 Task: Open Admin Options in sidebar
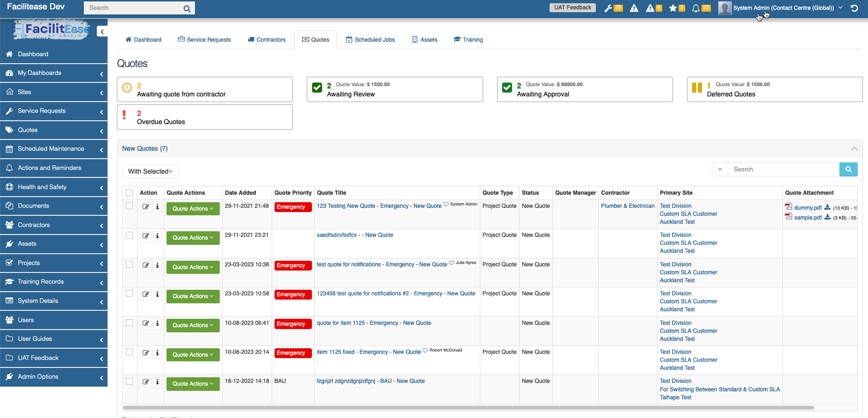point(54,377)
